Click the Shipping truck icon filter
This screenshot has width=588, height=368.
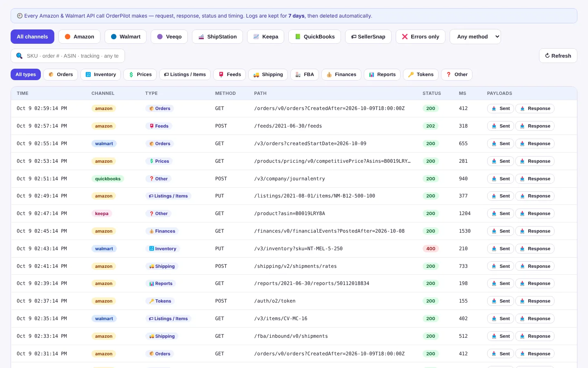[256, 74]
